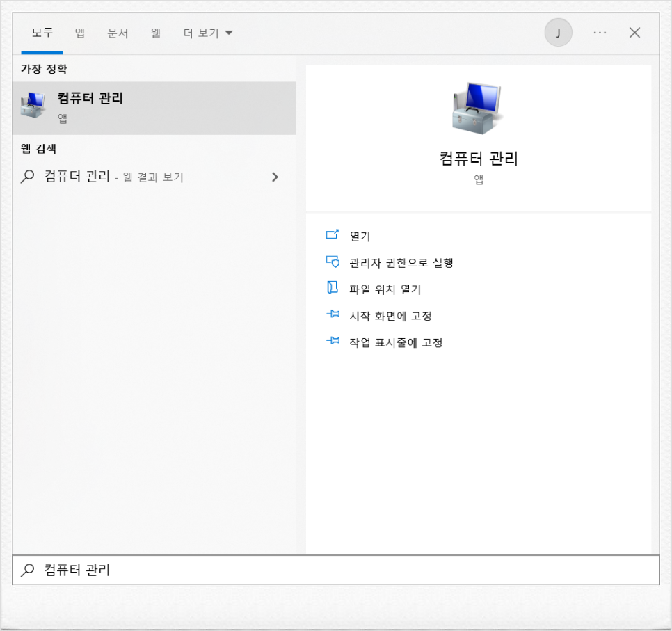Open 컴퓨터 관리 웹 결과 보기 suggestion
Viewport: 672px width, 631px height.
pyautogui.click(x=154, y=177)
